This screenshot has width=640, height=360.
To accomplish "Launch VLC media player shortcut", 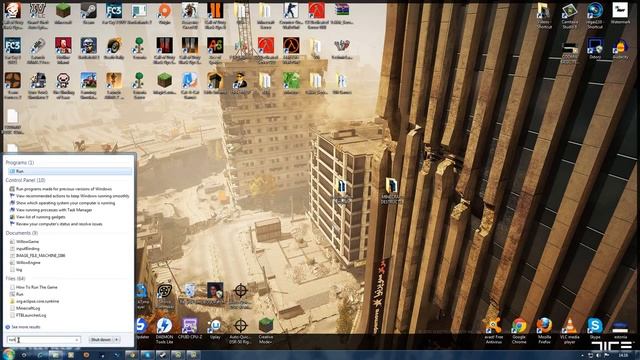I will pyautogui.click(x=569, y=331).
